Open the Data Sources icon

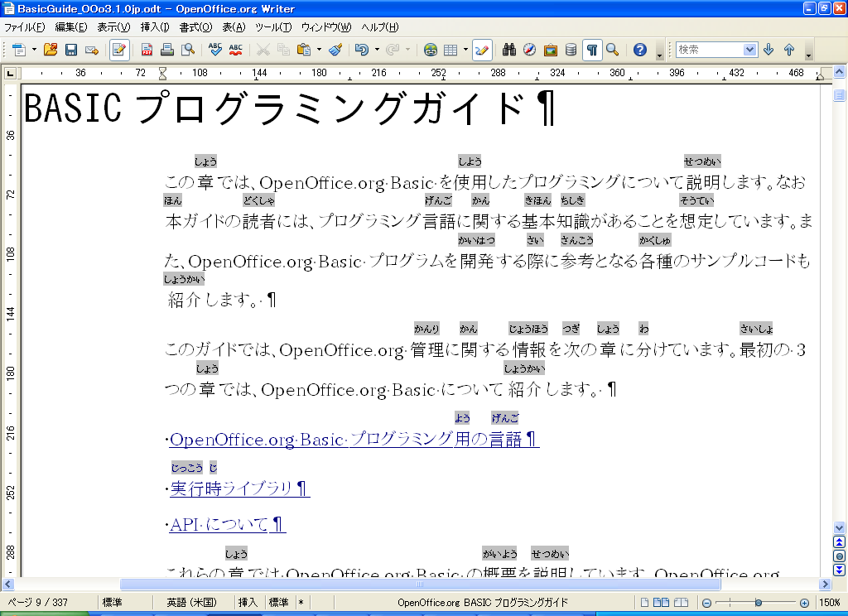(571, 50)
